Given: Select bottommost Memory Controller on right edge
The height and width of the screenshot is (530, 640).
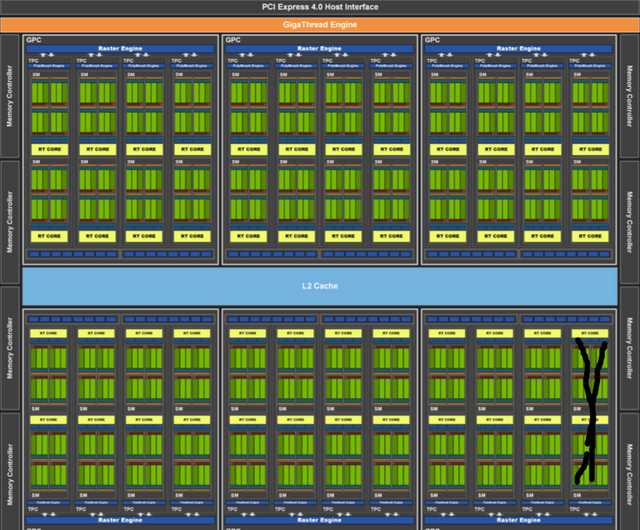Looking at the screenshot, I should (x=629, y=472).
